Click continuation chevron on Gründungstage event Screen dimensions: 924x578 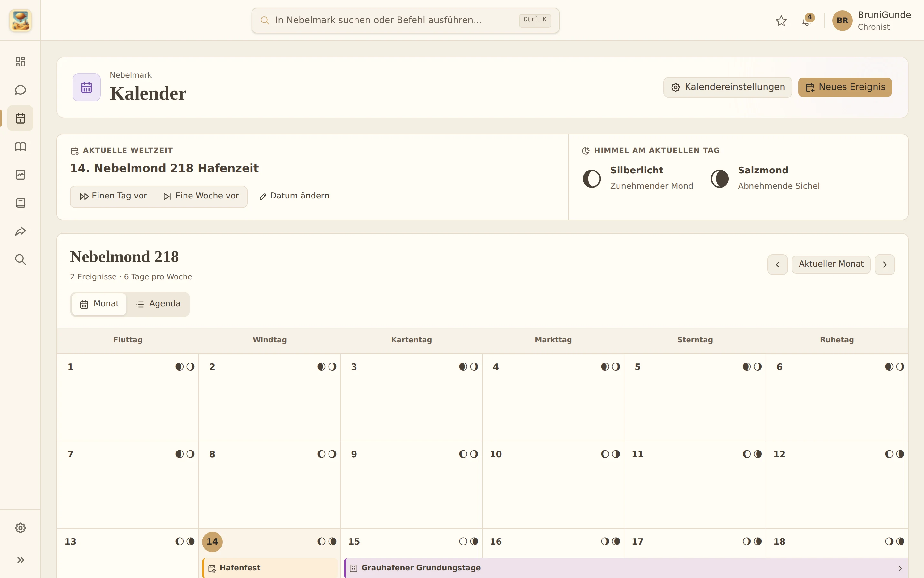[x=900, y=568]
